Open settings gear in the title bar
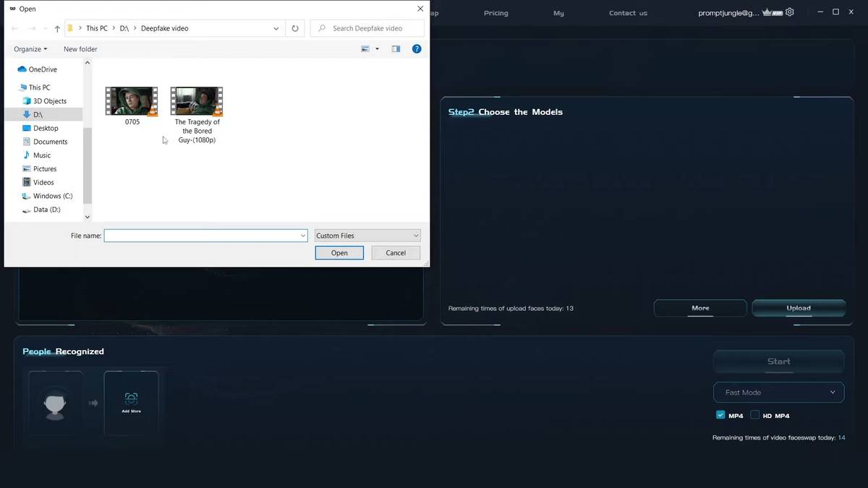 point(790,12)
